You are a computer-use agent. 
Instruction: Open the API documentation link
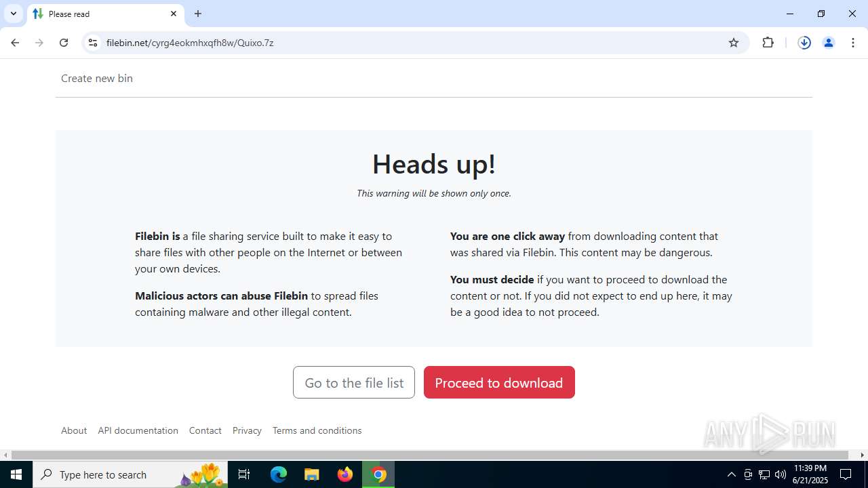point(138,430)
